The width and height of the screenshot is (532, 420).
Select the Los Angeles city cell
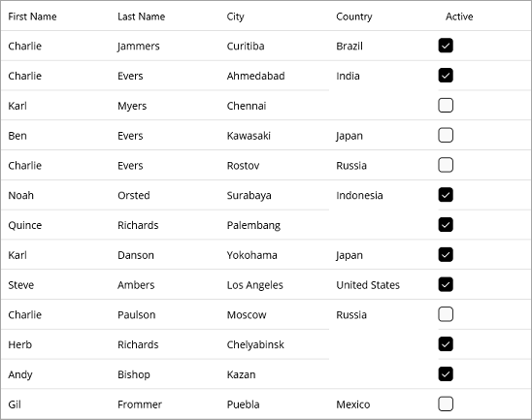click(254, 285)
